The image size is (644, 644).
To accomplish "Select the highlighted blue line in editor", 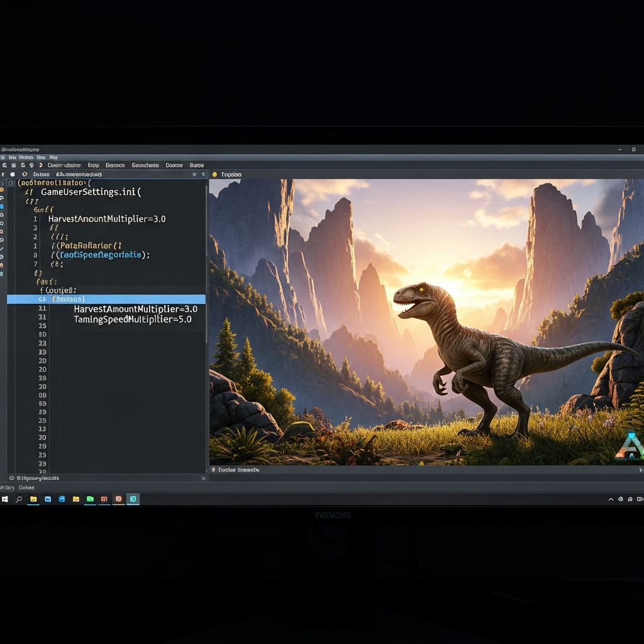I will [x=106, y=299].
